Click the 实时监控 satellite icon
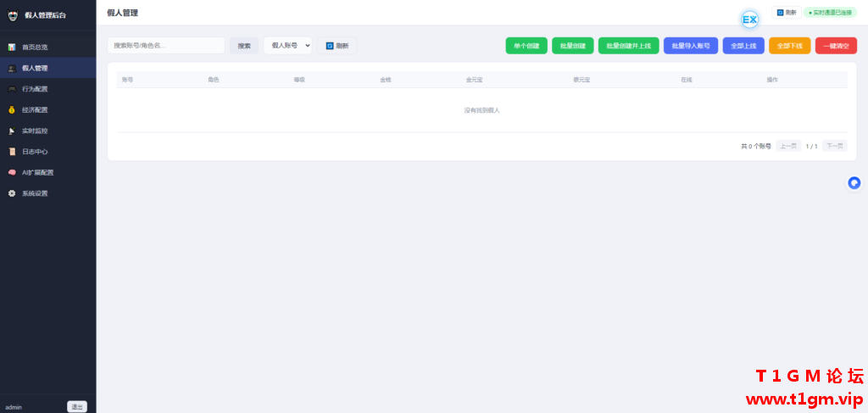 tap(12, 131)
